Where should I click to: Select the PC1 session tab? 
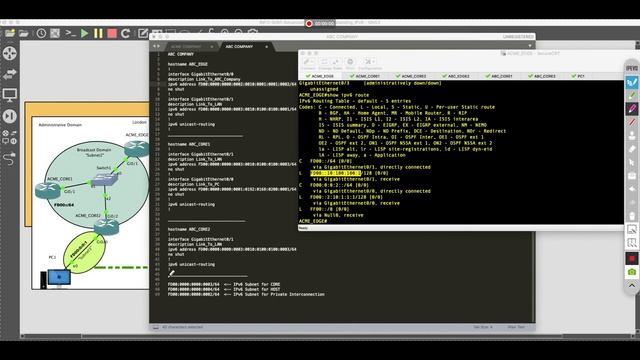[x=578, y=76]
